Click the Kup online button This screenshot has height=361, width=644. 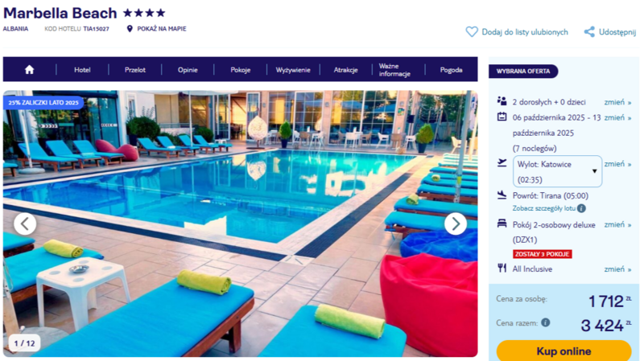(x=563, y=351)
